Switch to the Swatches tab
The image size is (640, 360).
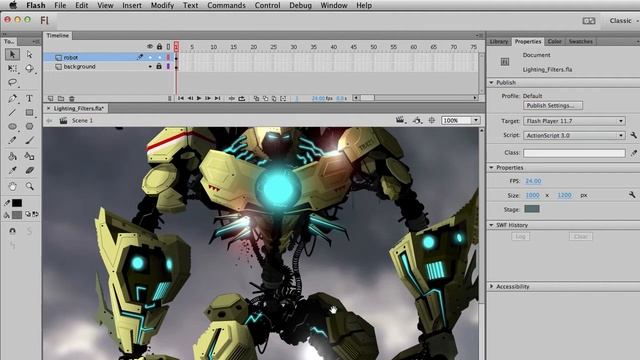580,42
